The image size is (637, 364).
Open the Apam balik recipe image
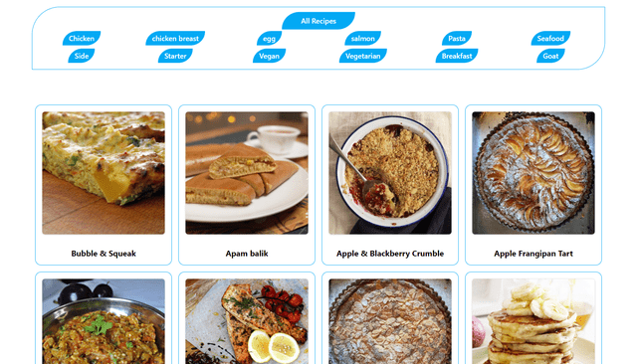coord(247,173)
